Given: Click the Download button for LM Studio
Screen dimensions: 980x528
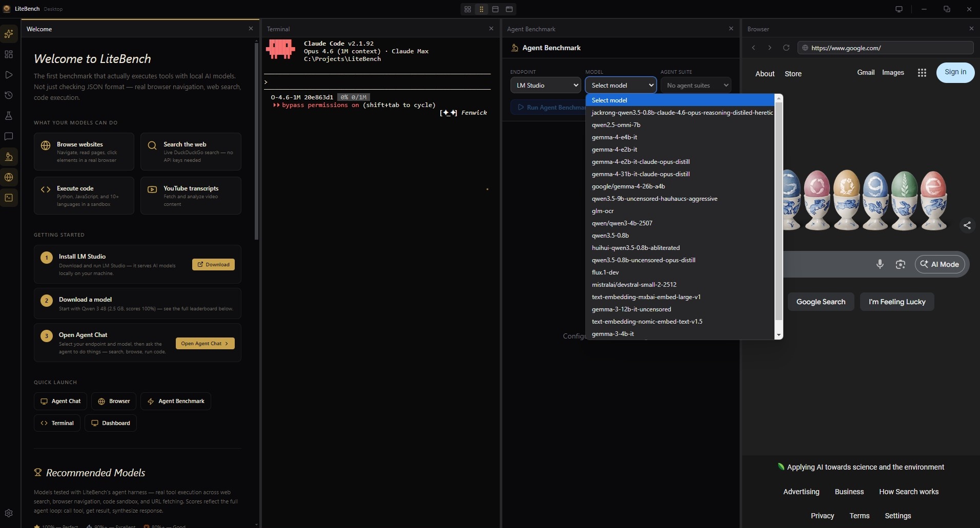Looking at the screenshot, I should coord(213,264).
